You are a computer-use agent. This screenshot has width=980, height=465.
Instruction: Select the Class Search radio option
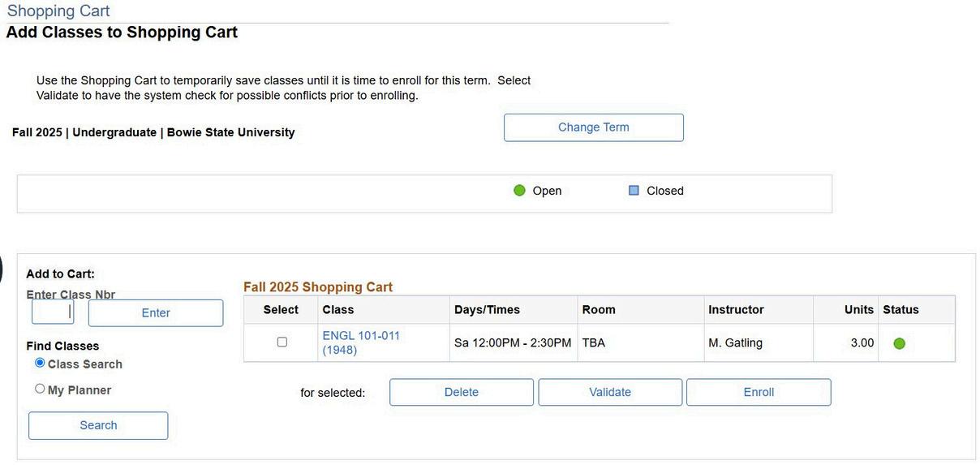[40, 364]
